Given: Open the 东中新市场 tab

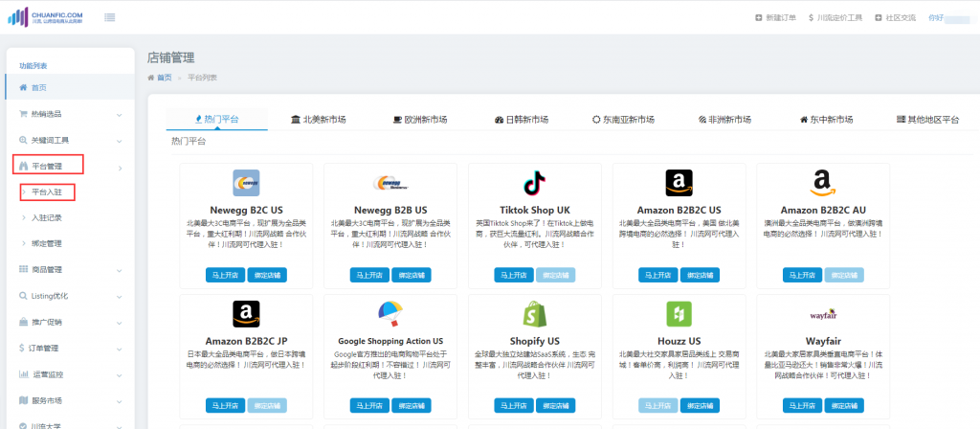Looking at the screenshot, I should coord(826,120).
